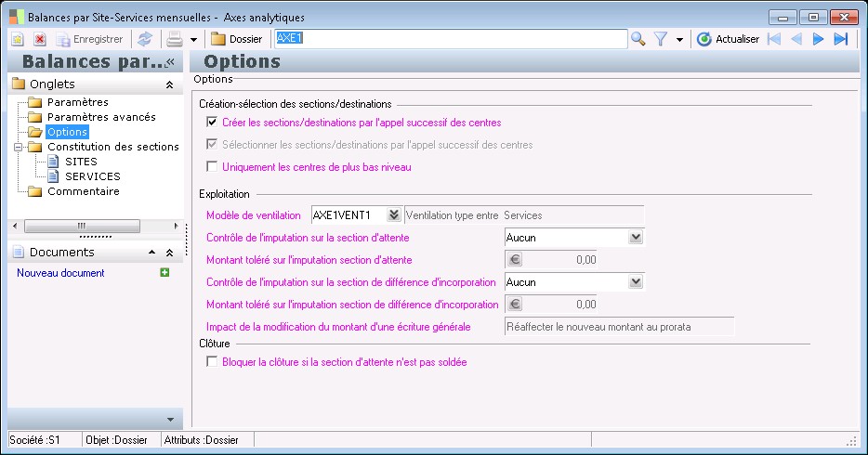Viewport: 868px width, 455px height.
Task: Collapse the Onglets section chevron
Action: (169, 84)
